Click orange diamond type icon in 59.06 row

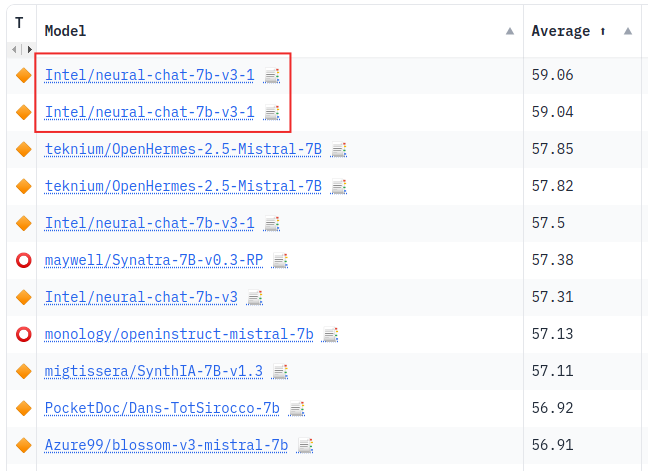click(x=24, y=75)
